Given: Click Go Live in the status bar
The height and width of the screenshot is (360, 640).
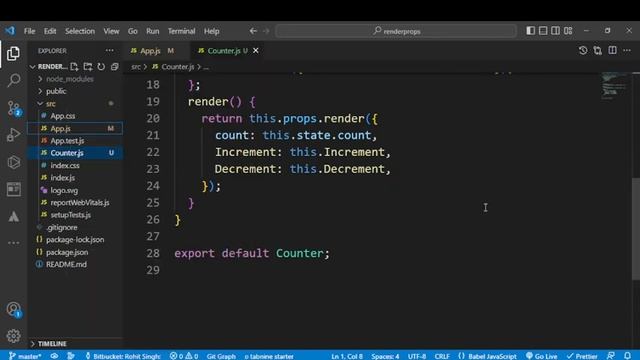Looking at the screenshot, I should pos(541,356).
